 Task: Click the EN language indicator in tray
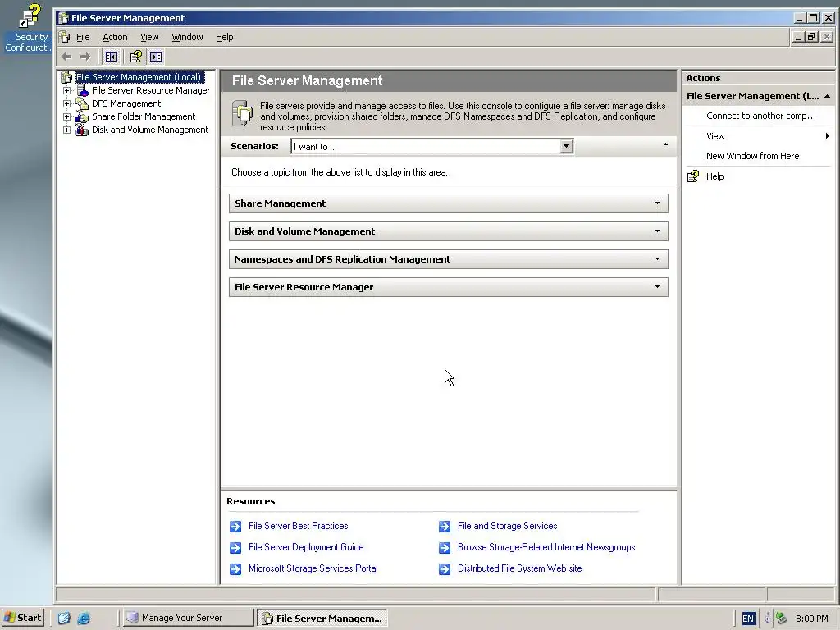click(x=748, y=619)
